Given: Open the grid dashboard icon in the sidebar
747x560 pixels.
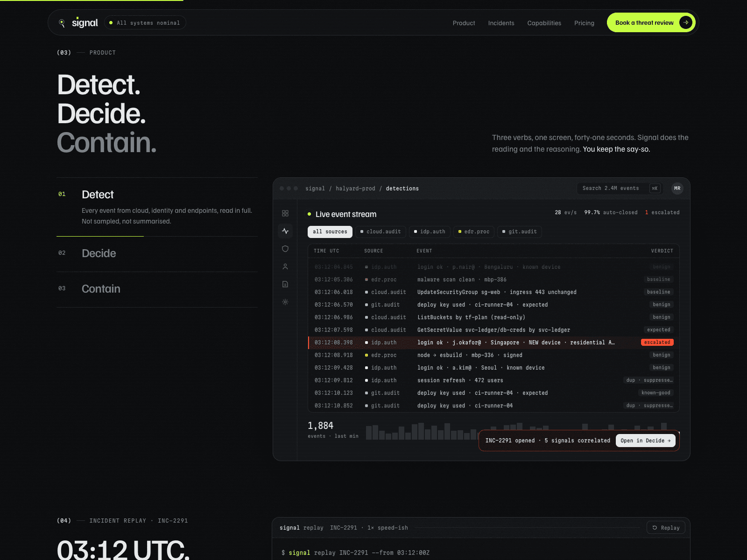Looking at the screenshot, I should 285,213.
